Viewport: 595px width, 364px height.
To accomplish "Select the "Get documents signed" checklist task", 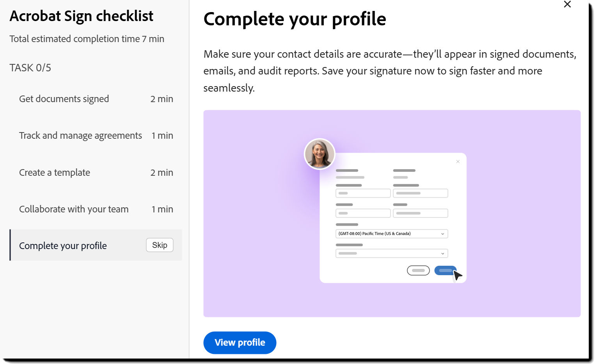I will [x=64, y=99].
